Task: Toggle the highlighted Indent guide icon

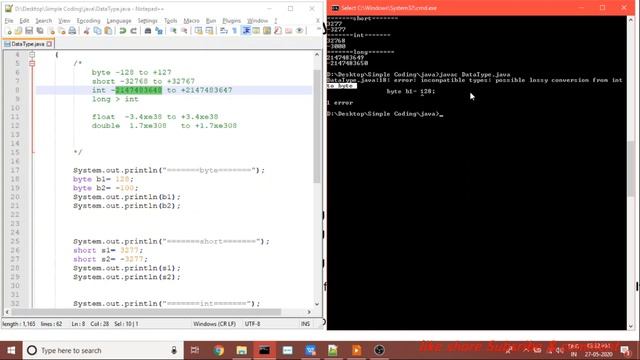Action: pos(246,31)
